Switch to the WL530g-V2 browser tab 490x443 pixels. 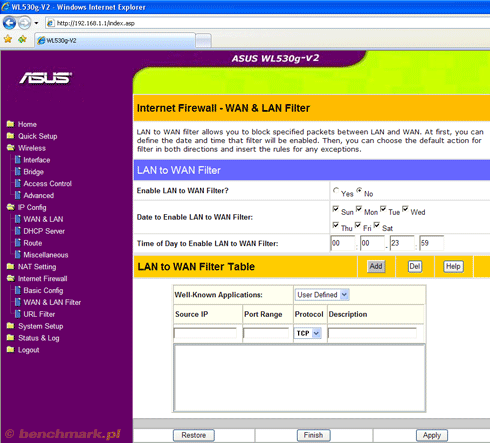115,40
